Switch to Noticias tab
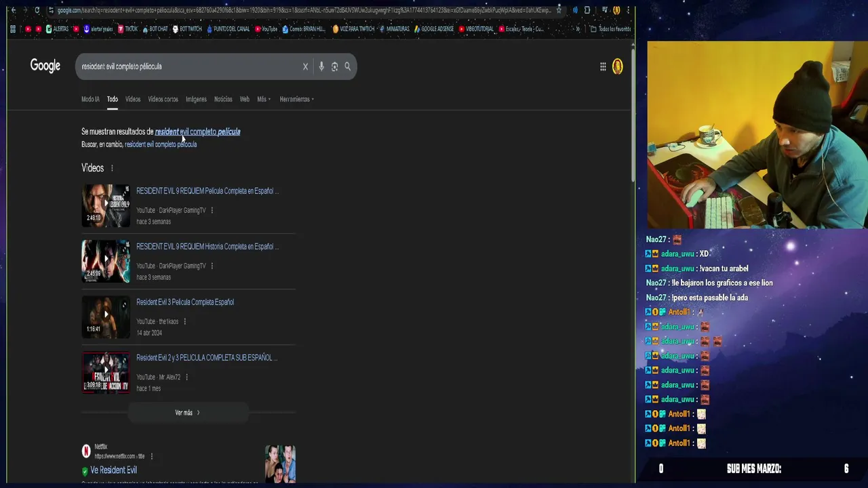 (x=223, y=99)
